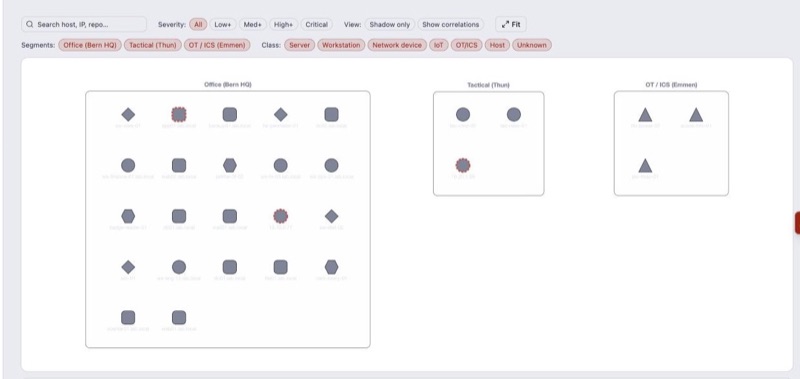This screenshot has height=379, width=800.
Task: Select the plc-mixer-01 triangle node
Action: coord(645,166)
